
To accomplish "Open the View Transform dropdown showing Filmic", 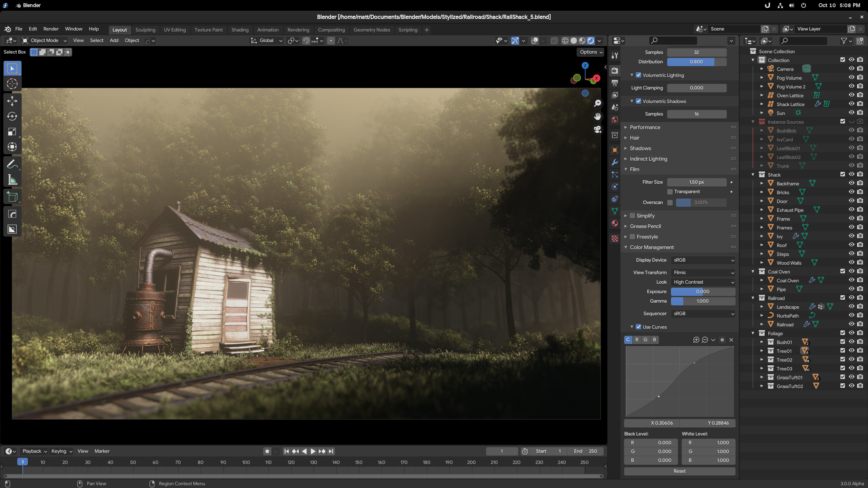I will 703,273.
